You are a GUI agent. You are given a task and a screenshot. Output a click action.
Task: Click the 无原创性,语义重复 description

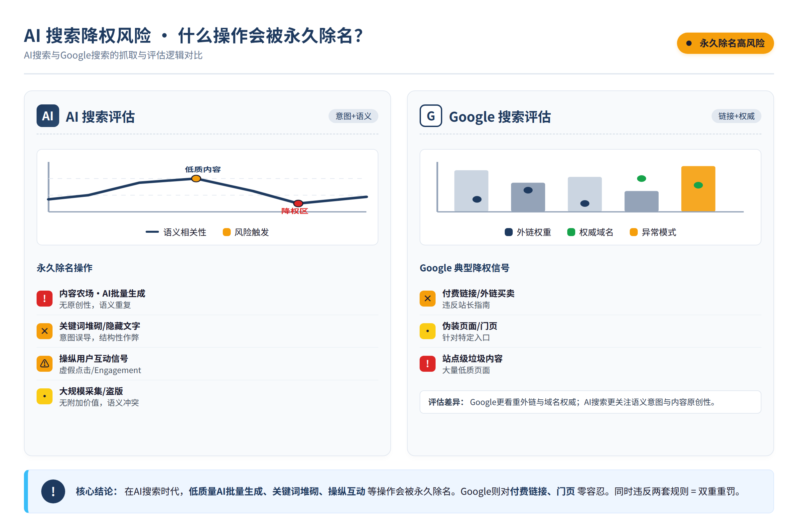pyautogui.click(x=95, y=305)
